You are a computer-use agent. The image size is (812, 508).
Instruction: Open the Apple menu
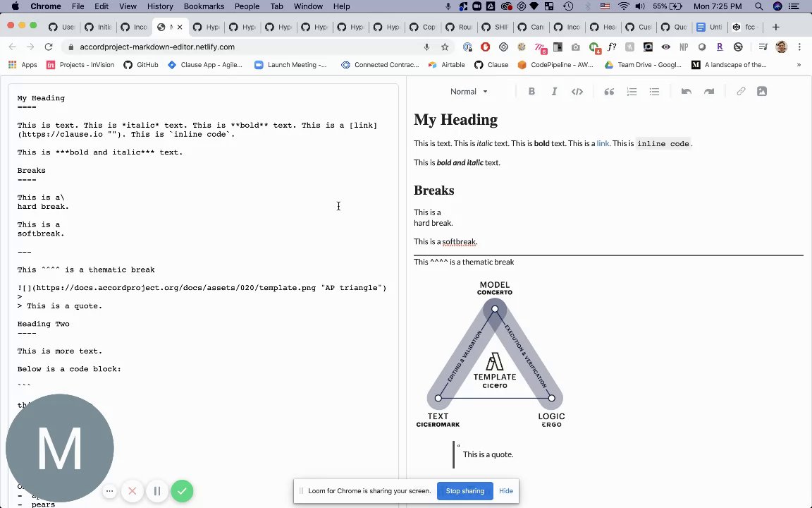click(15, 6)
